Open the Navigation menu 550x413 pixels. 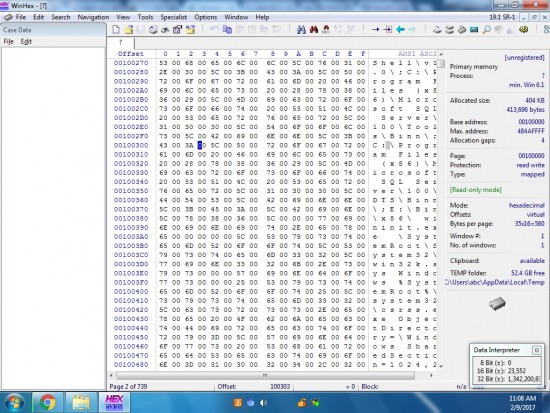point(93,17)
